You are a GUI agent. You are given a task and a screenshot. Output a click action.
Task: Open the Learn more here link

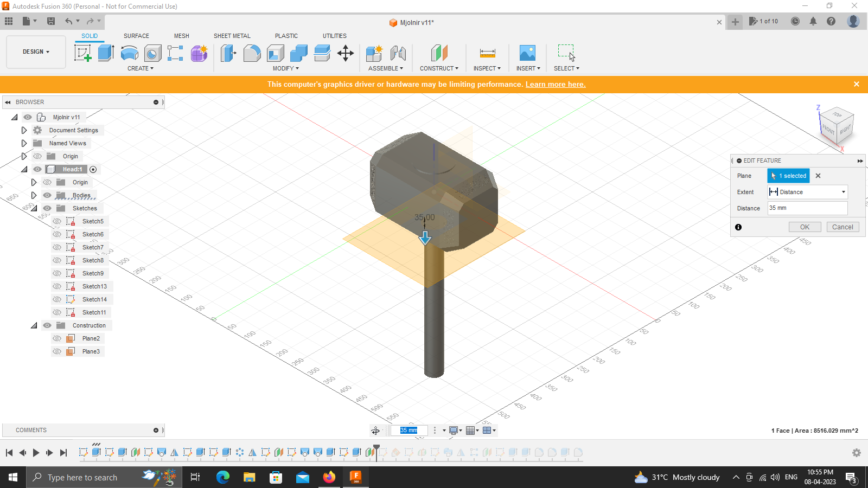tap(555, 84)
